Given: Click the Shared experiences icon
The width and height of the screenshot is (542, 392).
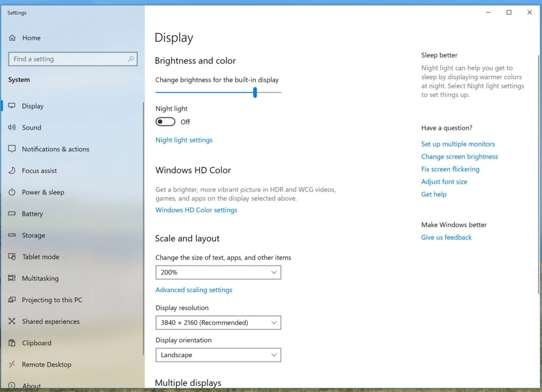Looking at the screenshot, I should (x=12, y=321).
